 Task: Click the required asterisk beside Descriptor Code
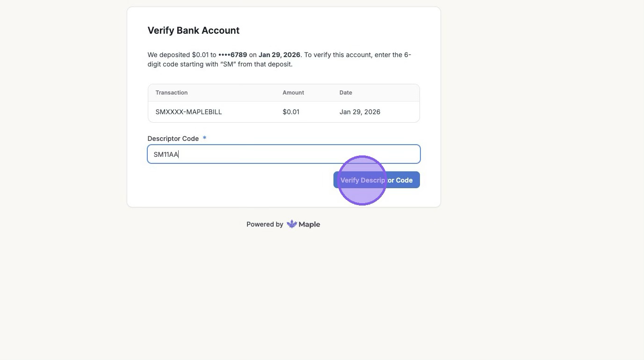204,138
